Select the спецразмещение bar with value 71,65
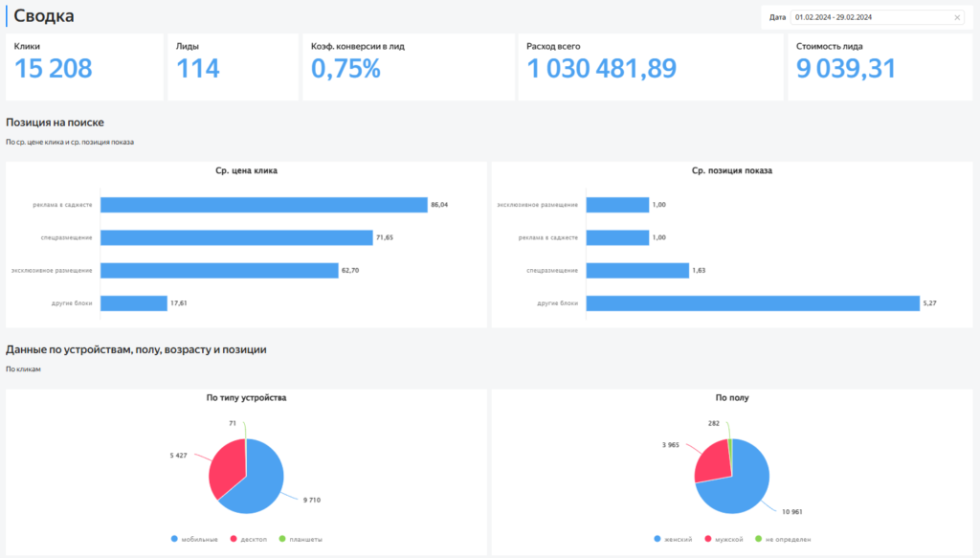The image size is (980, 558). (235, 237)
